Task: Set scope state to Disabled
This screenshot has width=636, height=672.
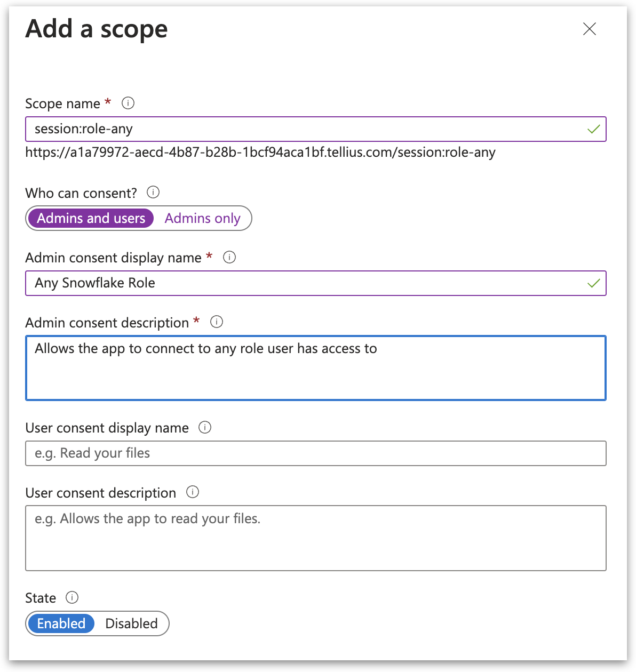Action: click(131, 623)
